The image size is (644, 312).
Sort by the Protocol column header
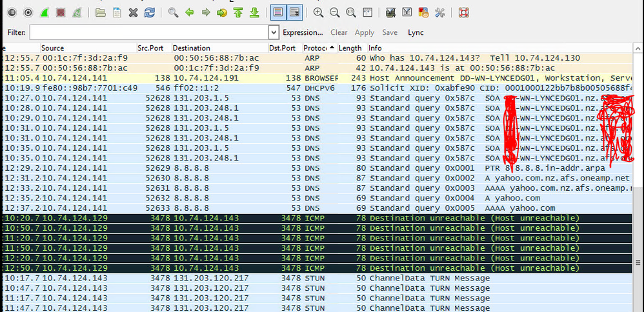(320, 48)
